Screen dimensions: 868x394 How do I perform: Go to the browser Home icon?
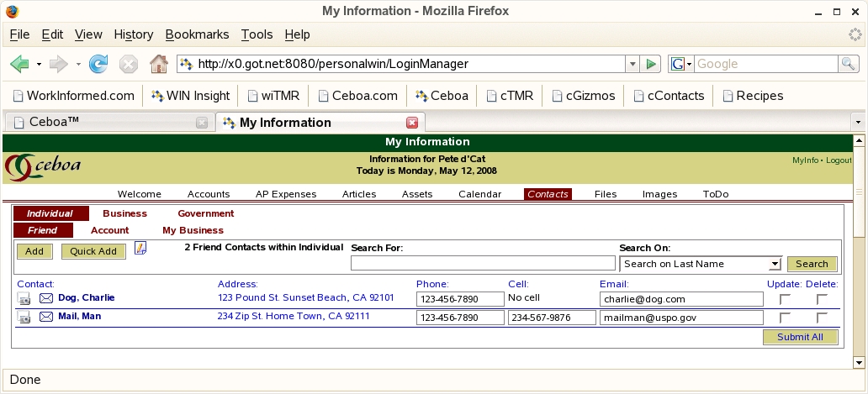click(158, 64)
